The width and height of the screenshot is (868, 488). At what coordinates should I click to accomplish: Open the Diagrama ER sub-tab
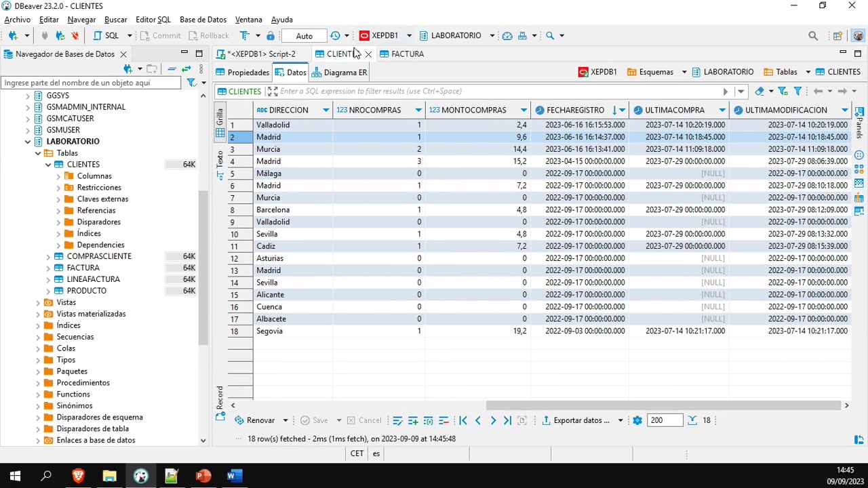[339, 73]
